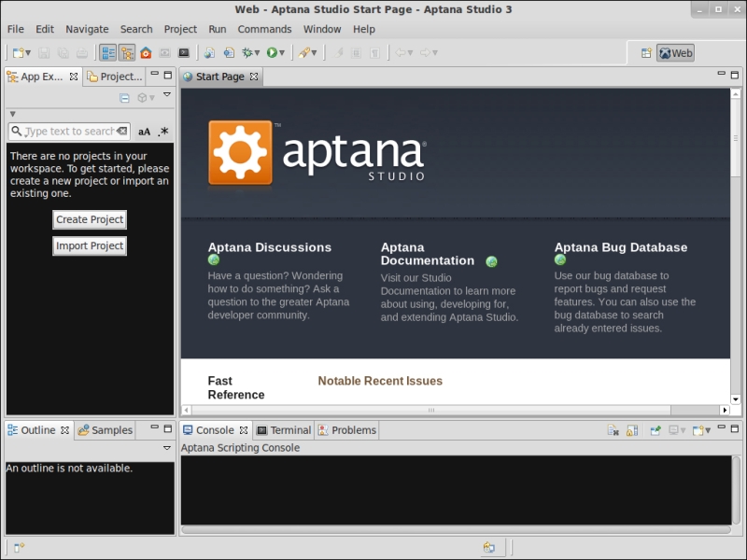Viewport: 747px width, 560px height.
Task: Click the Save toolbar icon
Action: [x=44, y=53]
